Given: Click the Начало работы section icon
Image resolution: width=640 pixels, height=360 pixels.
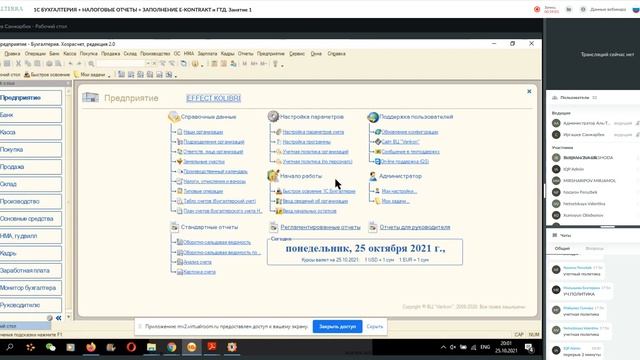Looking at the screenshot, I should 273,176.
